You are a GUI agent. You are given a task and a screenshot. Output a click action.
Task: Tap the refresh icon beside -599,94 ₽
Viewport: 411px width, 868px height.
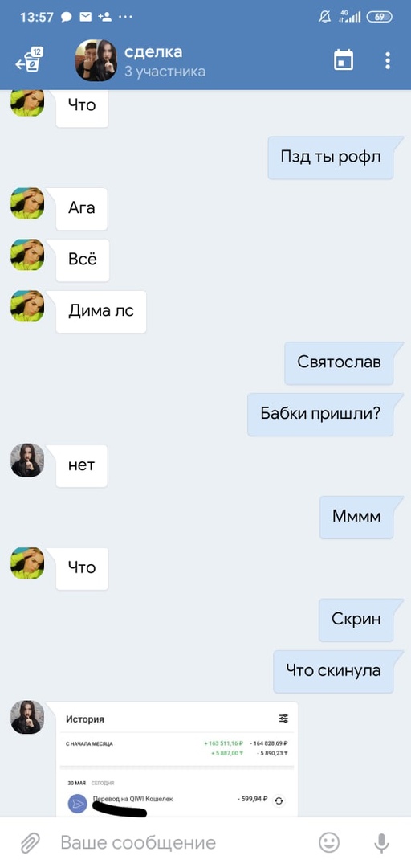point(279,800)
